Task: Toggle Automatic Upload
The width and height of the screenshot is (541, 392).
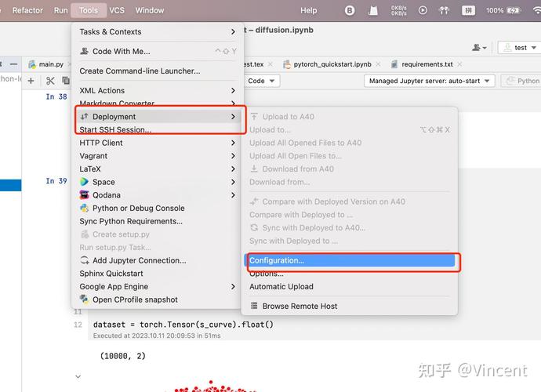Action: pos(350,287)
